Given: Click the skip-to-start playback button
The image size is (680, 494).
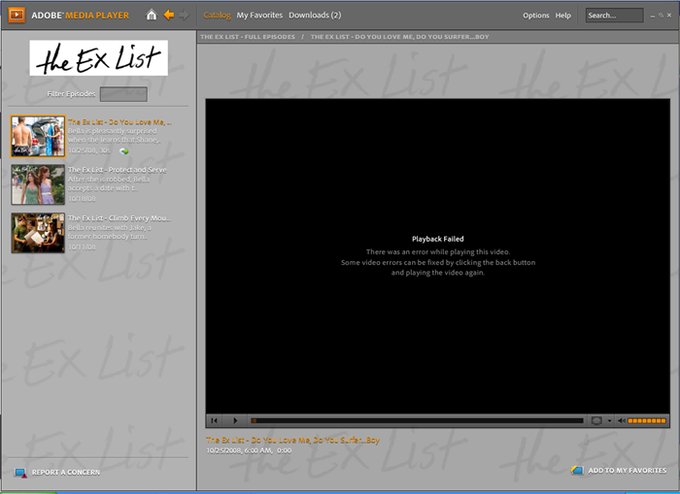Looking at the screenshot, I should click(214, 420).
